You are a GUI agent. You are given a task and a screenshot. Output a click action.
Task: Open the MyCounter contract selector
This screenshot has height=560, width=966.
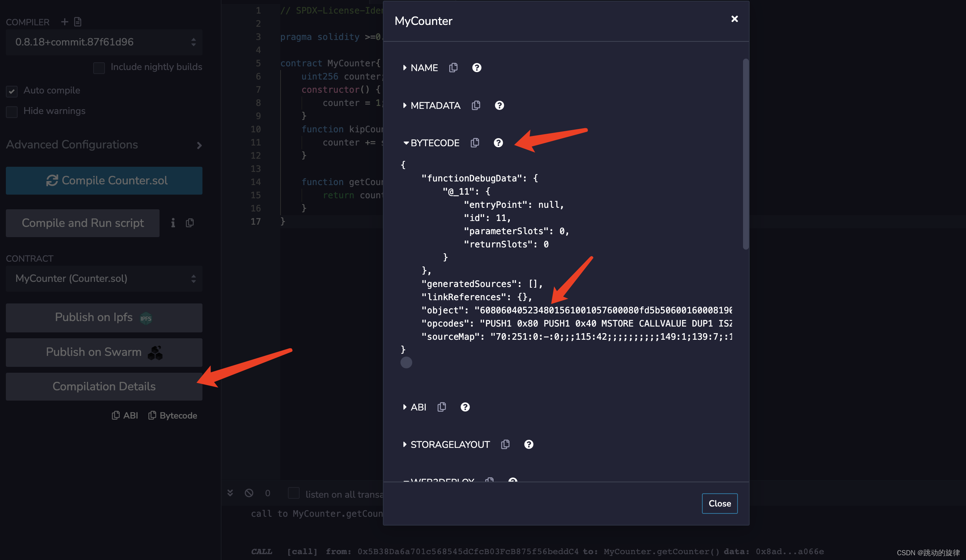pyautogui.click(x=103, y=279)
